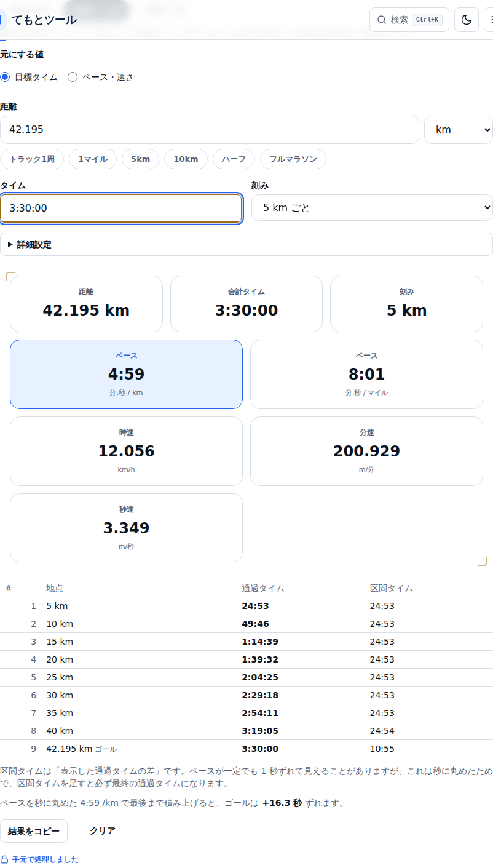Image resolution: width=493 pixels, height=868 pixels.
Task: Click split time 24:54 in 40 km row
Action: [x=382, y=731]
